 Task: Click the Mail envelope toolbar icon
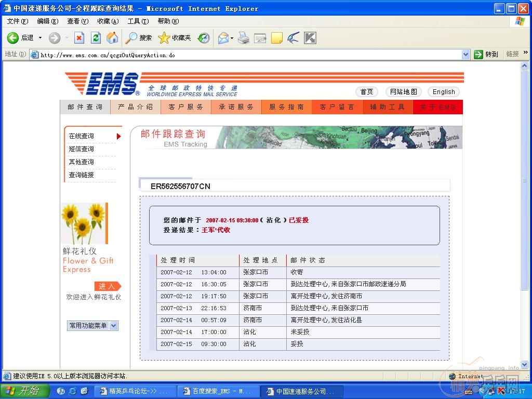click(x=223, y=38)
